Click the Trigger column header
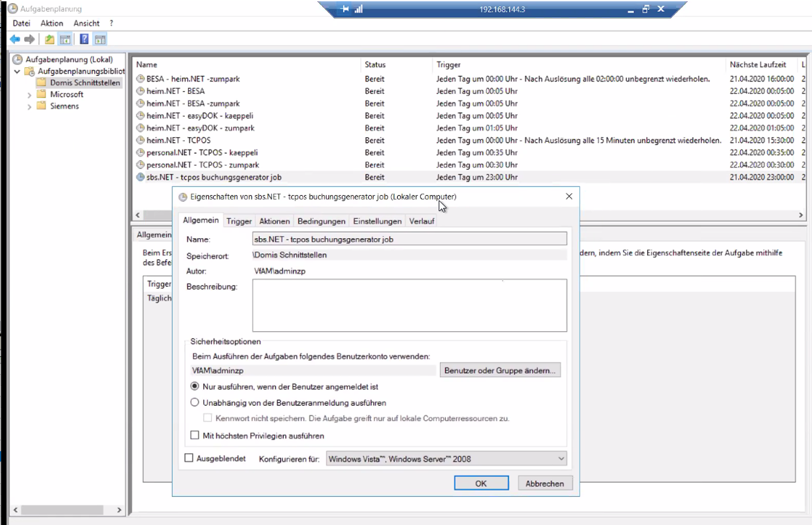 pyautogui.click(x=580, y=65)
